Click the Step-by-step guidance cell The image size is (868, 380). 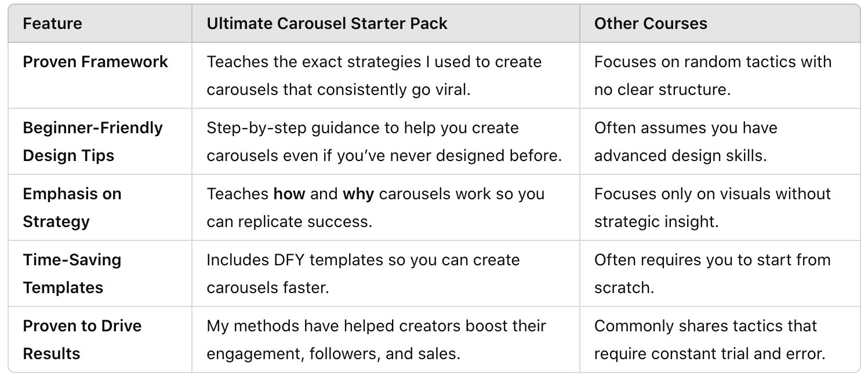(x=384, y=141)
